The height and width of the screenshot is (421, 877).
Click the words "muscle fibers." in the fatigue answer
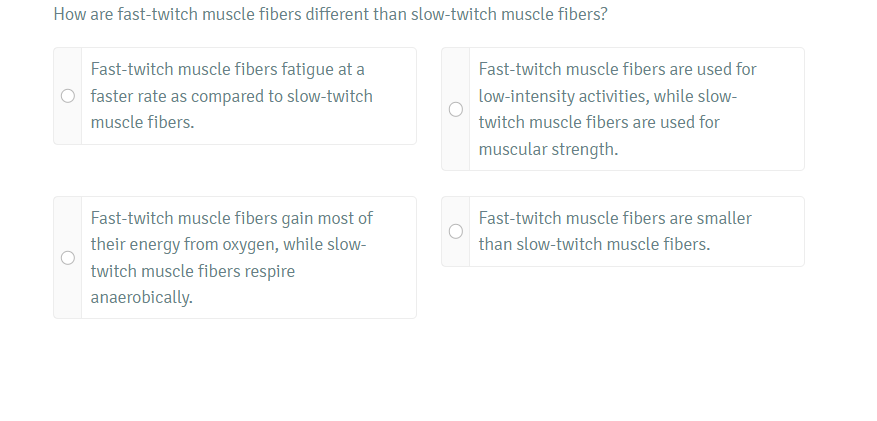coord(142,123)
